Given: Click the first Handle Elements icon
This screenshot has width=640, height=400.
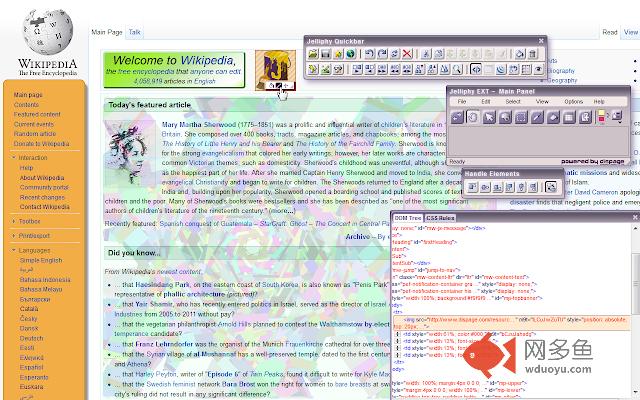Looking at the screenshot, I should [472, 187].
